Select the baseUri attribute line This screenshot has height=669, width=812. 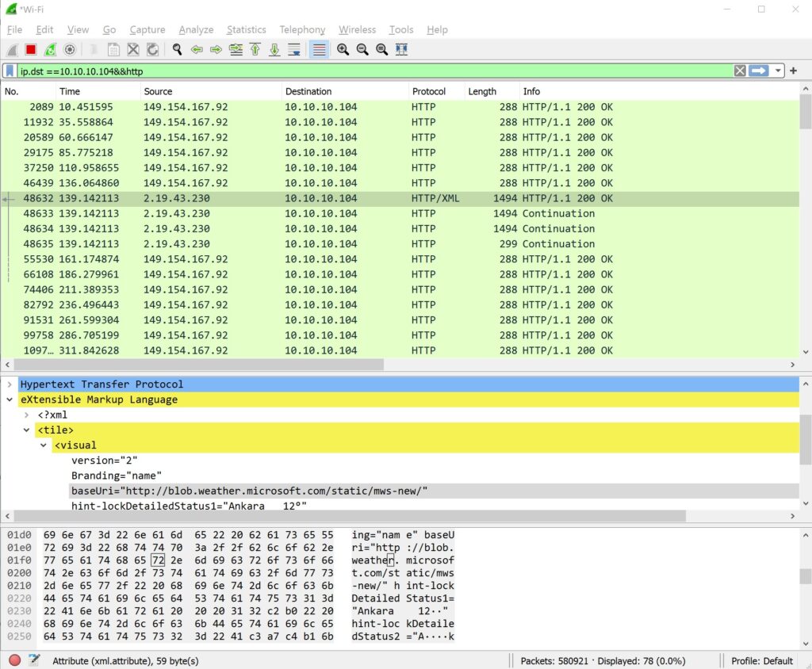(434, 491)
